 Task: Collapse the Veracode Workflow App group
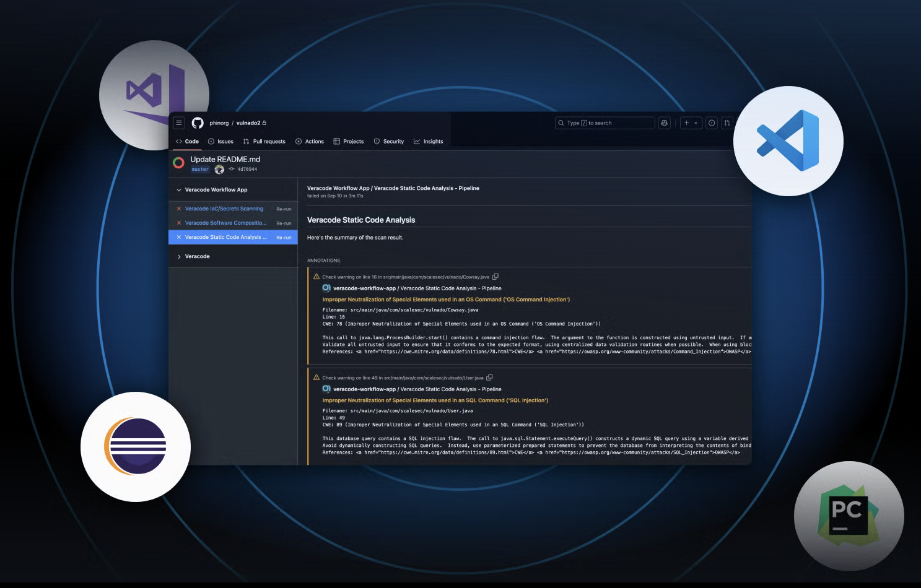(179, 190)
